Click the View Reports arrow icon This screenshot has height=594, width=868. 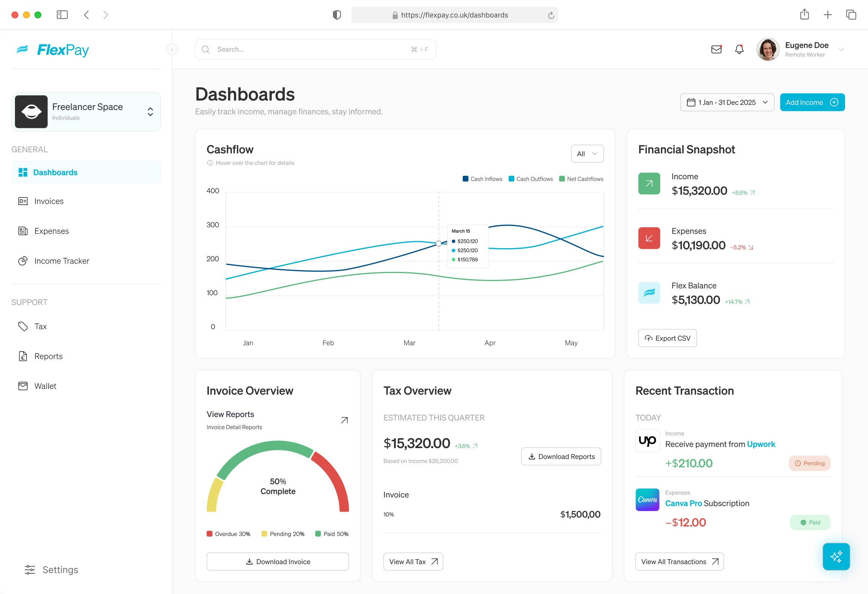coord(344,420)
